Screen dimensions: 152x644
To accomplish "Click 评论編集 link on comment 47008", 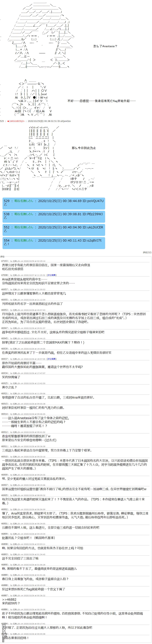I will [52, 275].
